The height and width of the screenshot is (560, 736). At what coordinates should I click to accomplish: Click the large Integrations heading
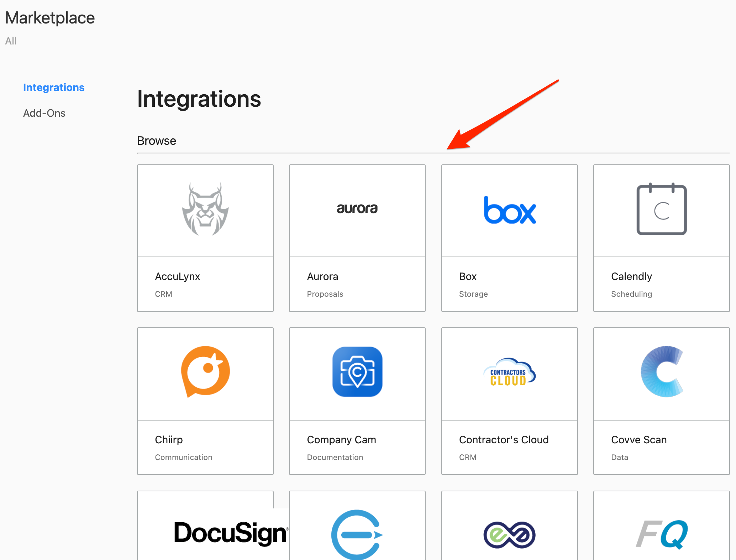[x=199, y=99]
